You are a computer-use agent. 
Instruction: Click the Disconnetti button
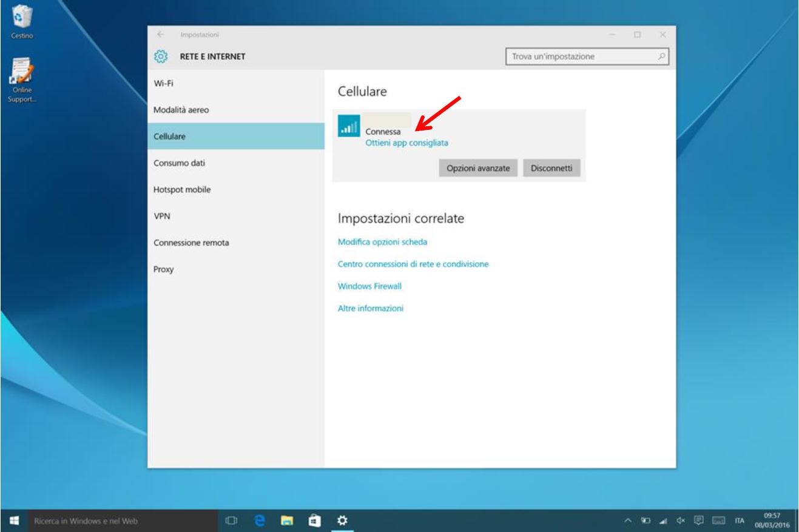point(551,168)
